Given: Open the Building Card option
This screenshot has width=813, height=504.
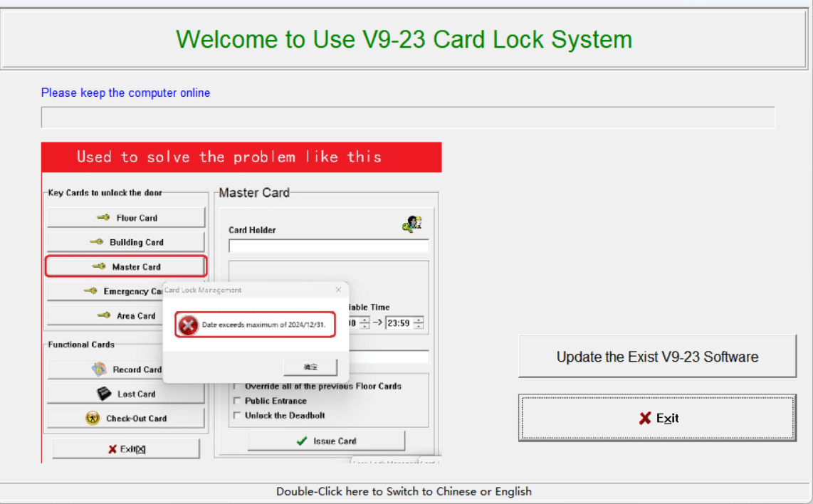Looking at the screenshot, I should (126, 242).
